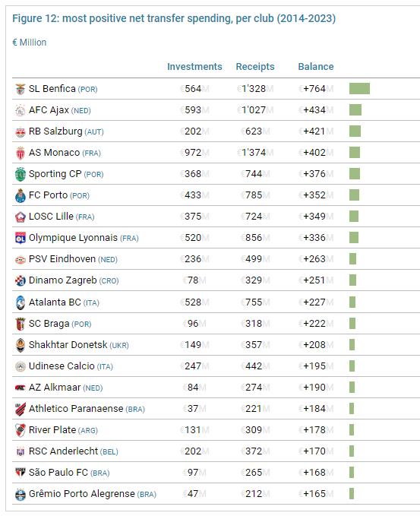Screen dimensions: 420x516
Task: Click the AFC Ajax green balance bar
Action: click(x=355, y=110)
